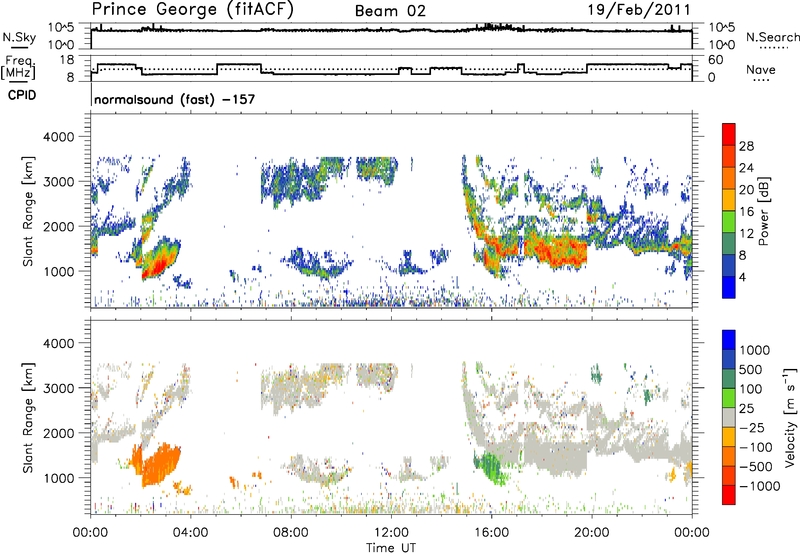Click the 'N.Sky' legend label

coord(19,37)
